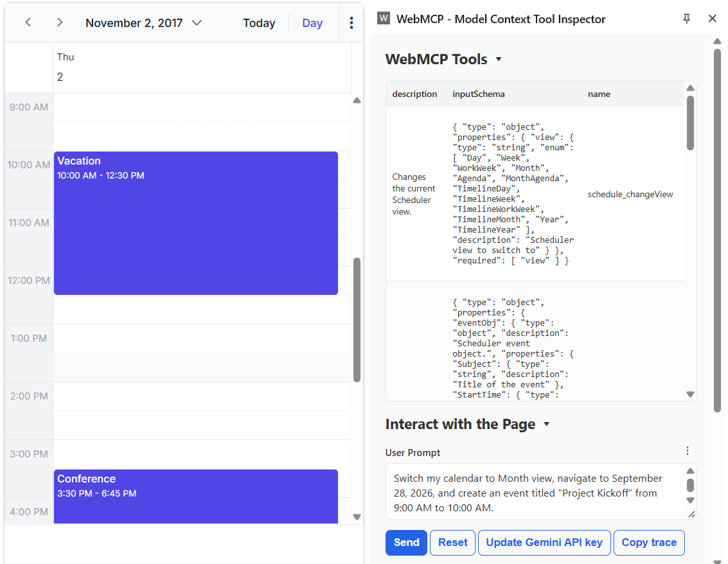Open scheduler toolbar overflow menu
Screen dimensions: 728x564
[351, 22]
